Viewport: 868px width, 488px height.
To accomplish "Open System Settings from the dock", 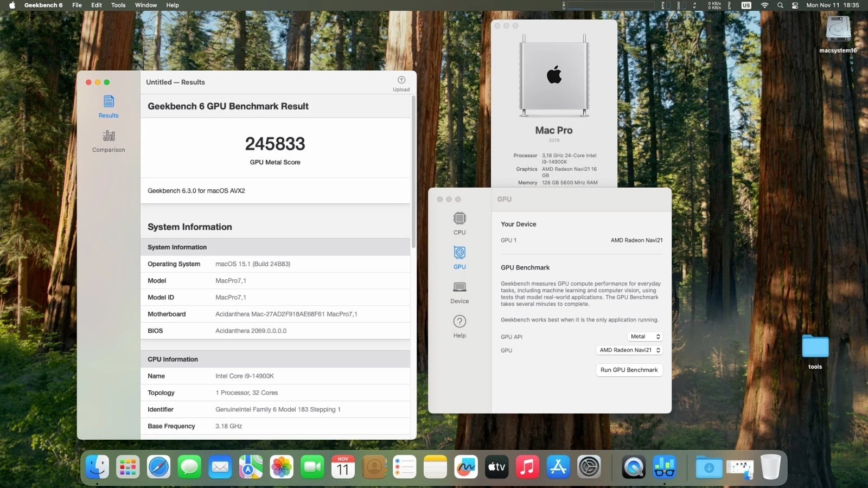I will point(589,466).
